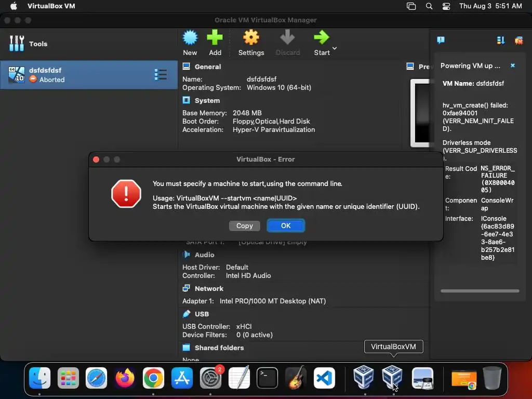The image size is (532, 399).
Task: Start the VM with green arrow
Action: point(322,43)
